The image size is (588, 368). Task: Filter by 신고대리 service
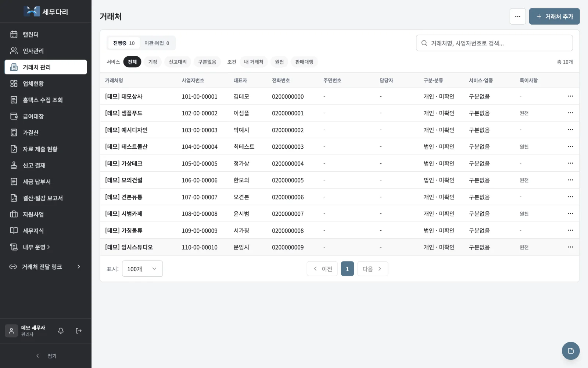(x=178, y=62)
